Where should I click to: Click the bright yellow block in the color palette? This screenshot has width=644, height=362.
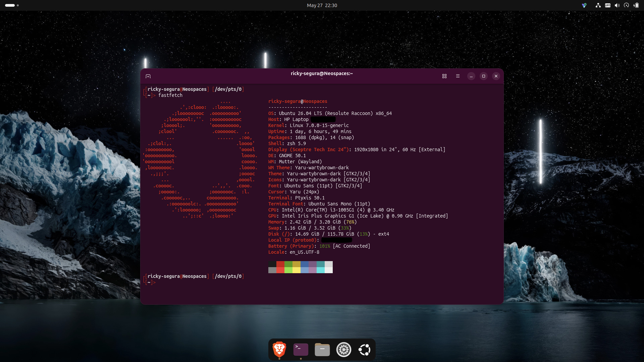(297, 270)
